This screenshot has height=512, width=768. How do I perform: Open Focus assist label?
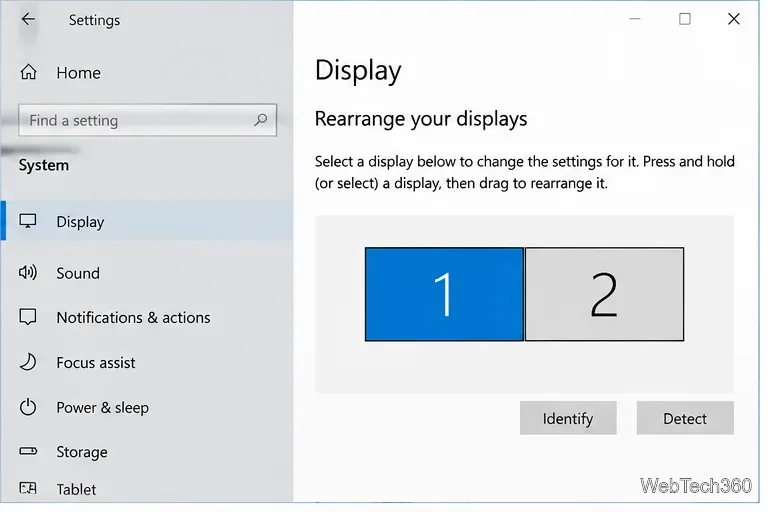tap(96, 363)
